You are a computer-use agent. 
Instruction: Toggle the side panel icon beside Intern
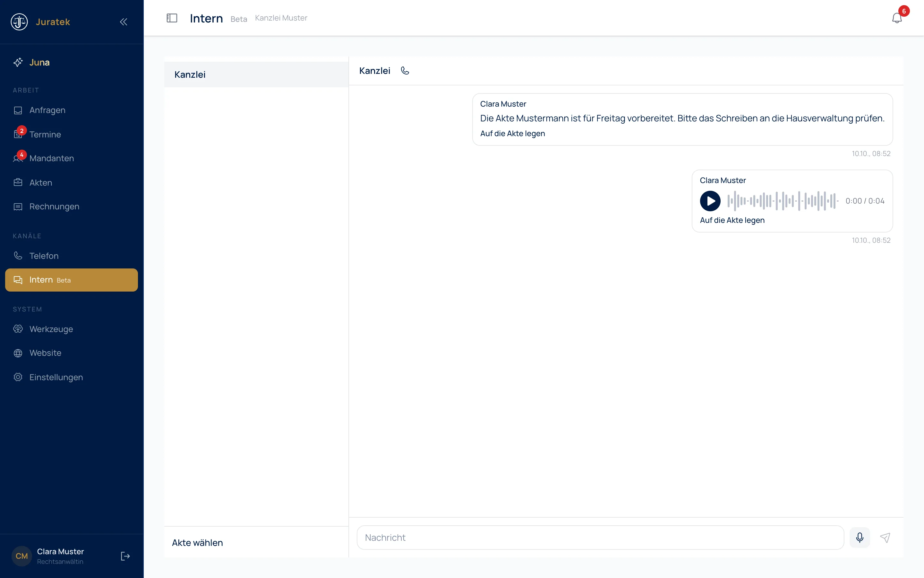pos(172,18)
